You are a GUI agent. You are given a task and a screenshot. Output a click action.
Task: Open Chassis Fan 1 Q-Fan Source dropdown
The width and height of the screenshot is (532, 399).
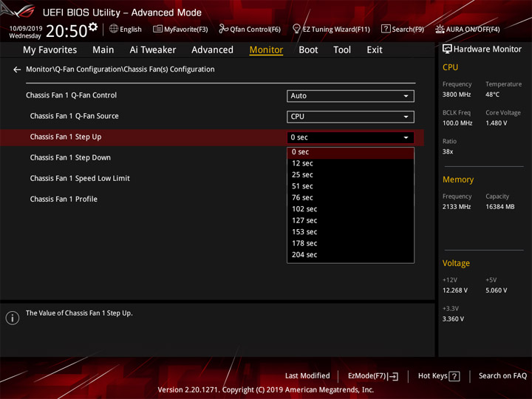pos(350,117)
